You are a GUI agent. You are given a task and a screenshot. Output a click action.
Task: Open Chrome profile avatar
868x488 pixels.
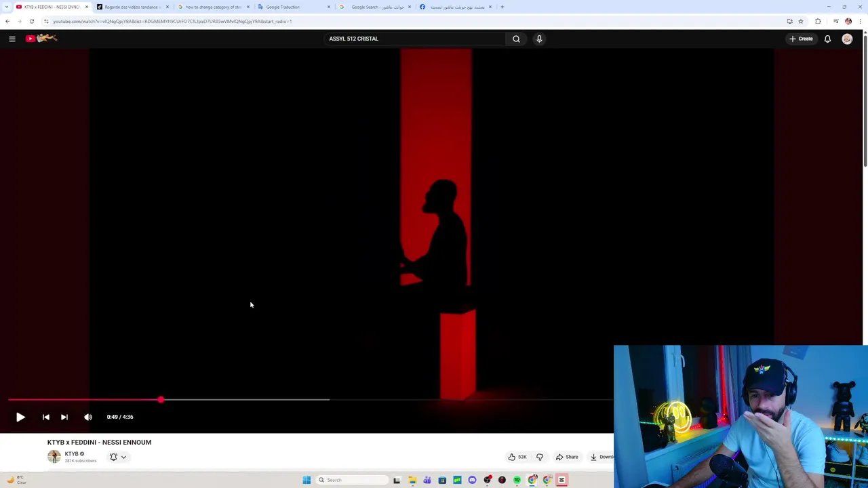(x=848, y=21)
